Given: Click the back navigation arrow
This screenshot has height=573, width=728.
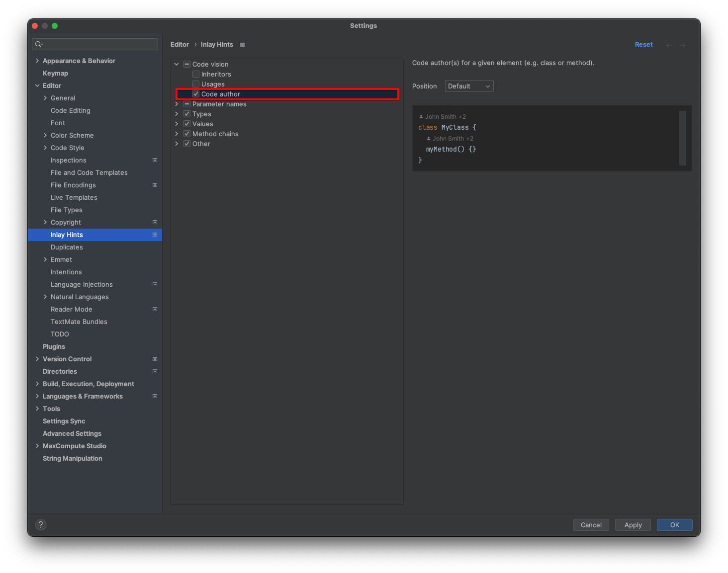Looking at the screenshot, I should [669, 45].
